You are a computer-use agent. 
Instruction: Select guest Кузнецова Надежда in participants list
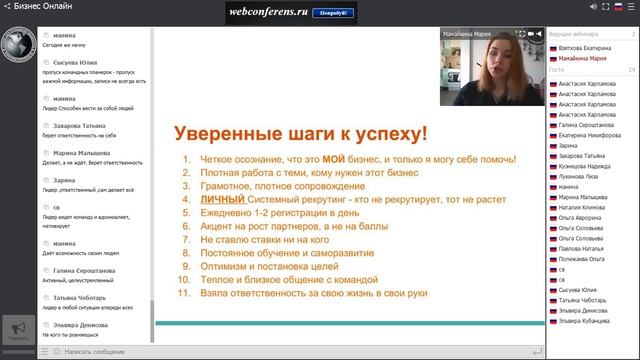coord(584,166)
